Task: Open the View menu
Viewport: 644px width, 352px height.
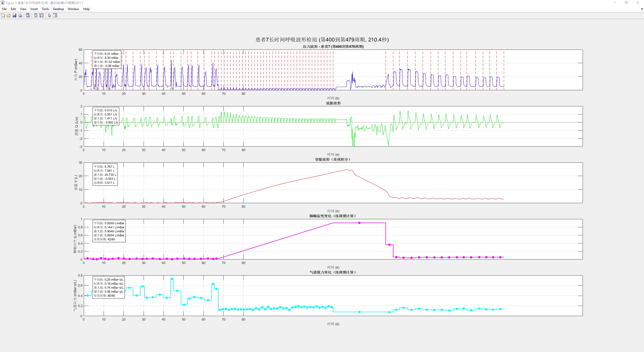Action: tap(23, 9)
